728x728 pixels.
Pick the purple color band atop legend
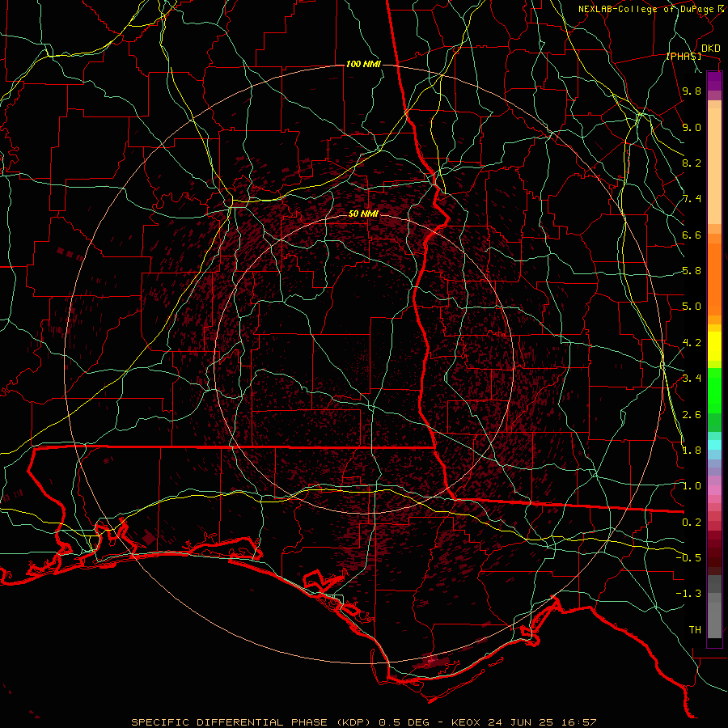coord(714,81)
